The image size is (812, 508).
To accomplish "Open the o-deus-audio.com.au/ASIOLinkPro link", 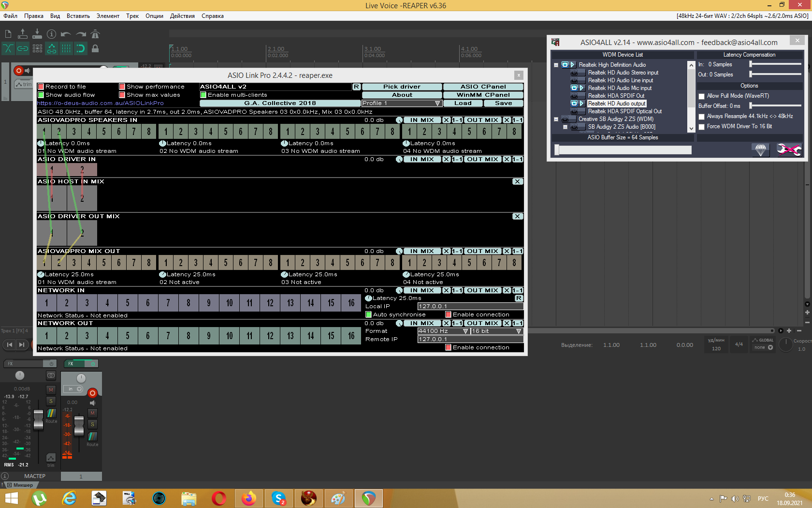I will click(x=101, y=104).
